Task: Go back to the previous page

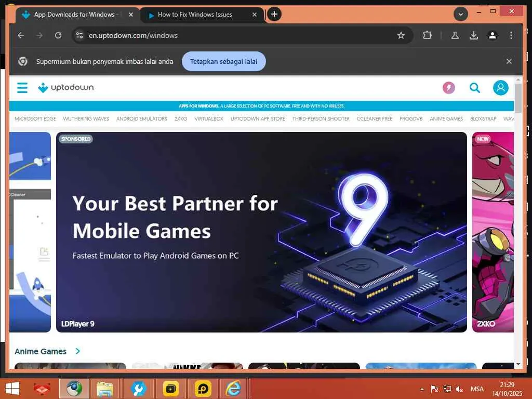Action: click(x=21, y=35)
